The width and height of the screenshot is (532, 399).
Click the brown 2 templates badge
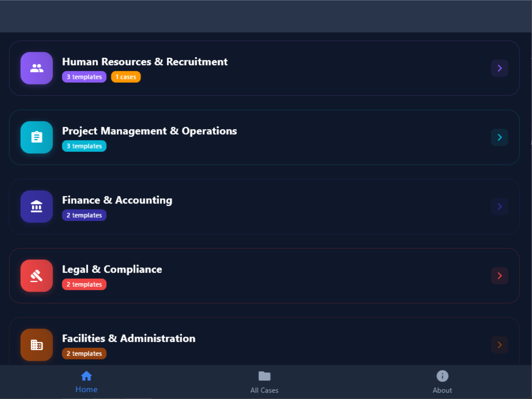pos(84,354)
